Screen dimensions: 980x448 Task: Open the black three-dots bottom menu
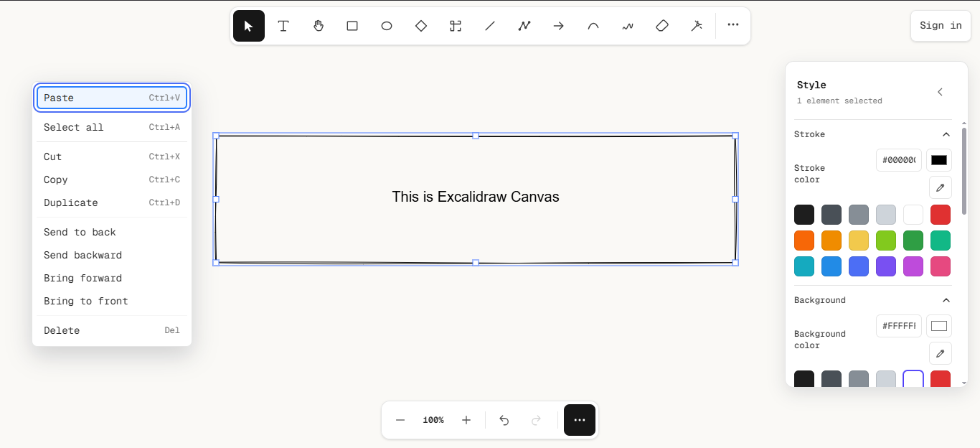(x=580, y=420)
